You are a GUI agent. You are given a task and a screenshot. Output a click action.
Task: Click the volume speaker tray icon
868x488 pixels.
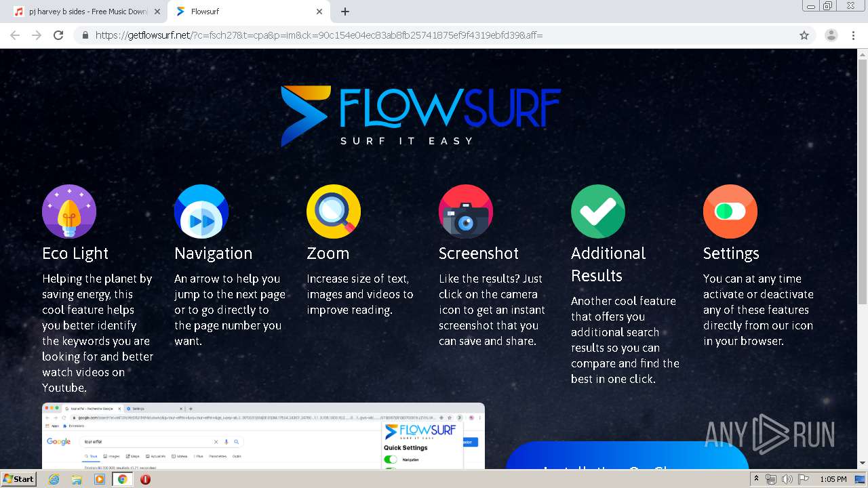pos(787,479)
